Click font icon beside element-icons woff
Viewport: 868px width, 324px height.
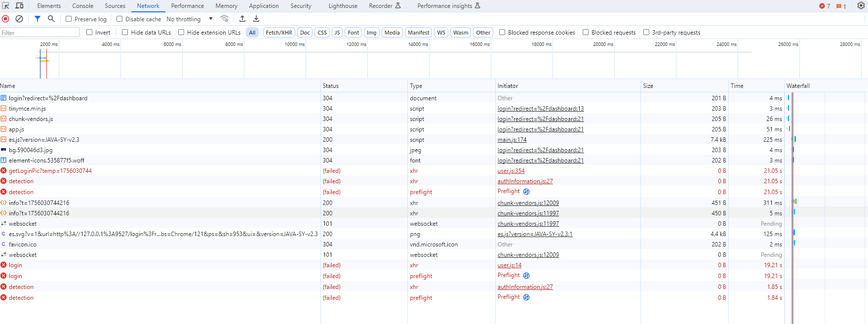tap(3, 160)
